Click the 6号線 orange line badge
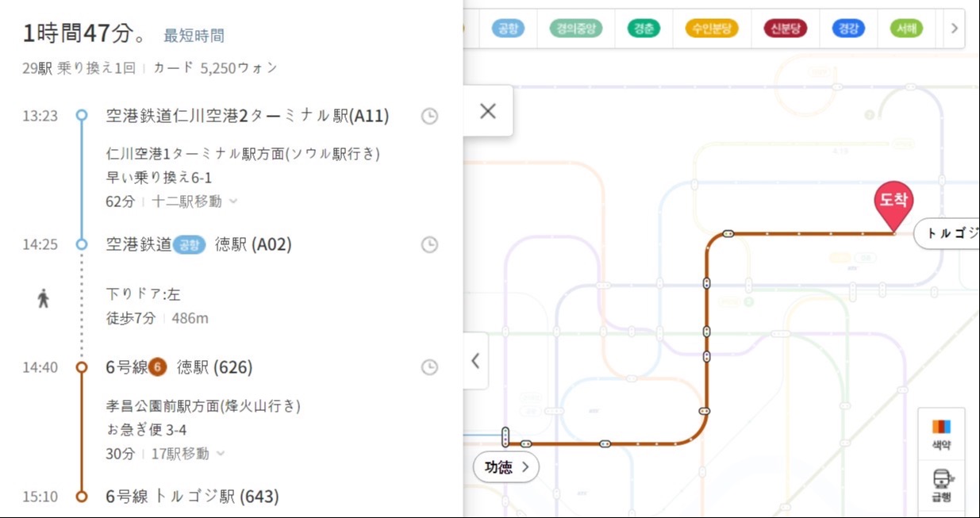980x518 pixels. [x=158, y=367]
